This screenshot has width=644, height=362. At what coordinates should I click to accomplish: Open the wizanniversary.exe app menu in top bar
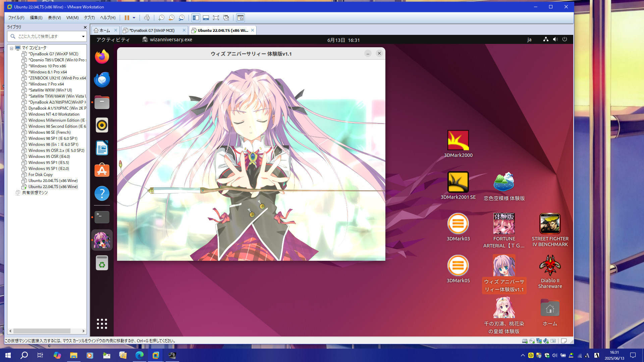click(x=167, y=40)
